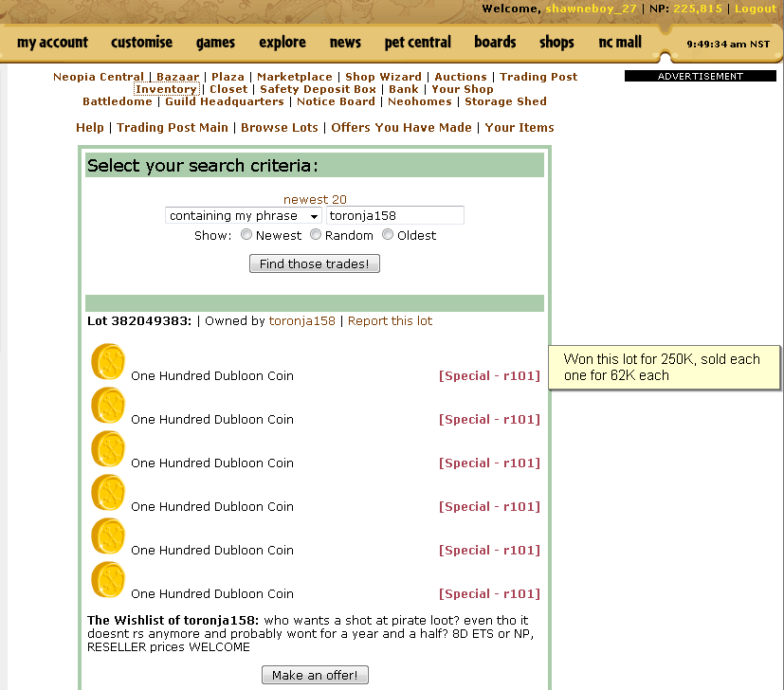Click the second One Hundred Dubloon Coin image
Viewport: 784px width, 690px height.
tap(107, 405)
